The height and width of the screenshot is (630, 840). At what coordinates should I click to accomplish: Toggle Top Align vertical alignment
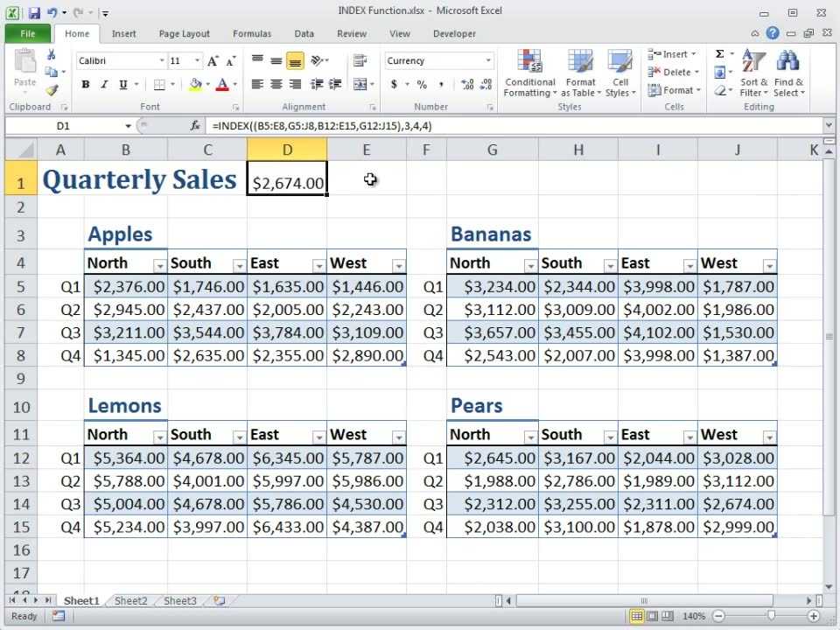click(257, 60)
